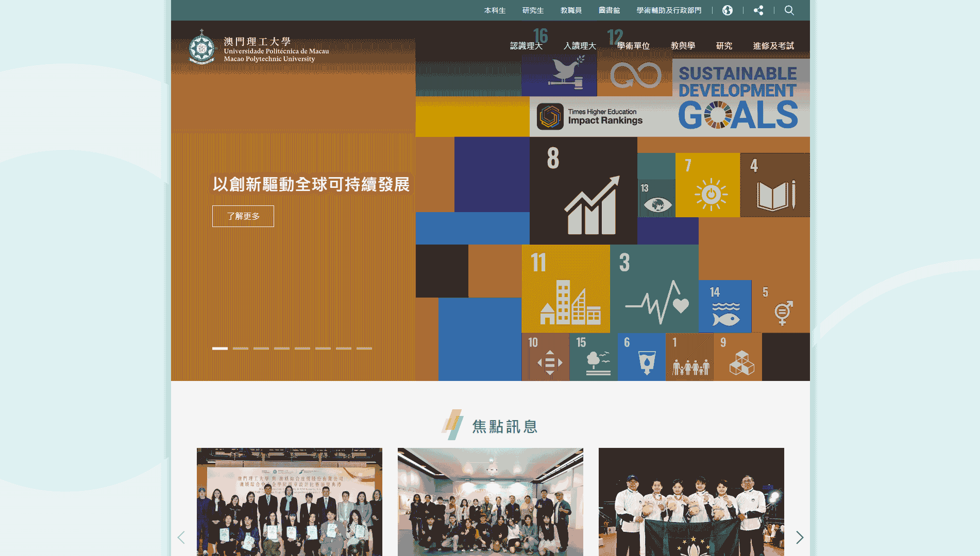
Task: Open 學術輔助及行政部門 link
Action: [x=669, y=10]
